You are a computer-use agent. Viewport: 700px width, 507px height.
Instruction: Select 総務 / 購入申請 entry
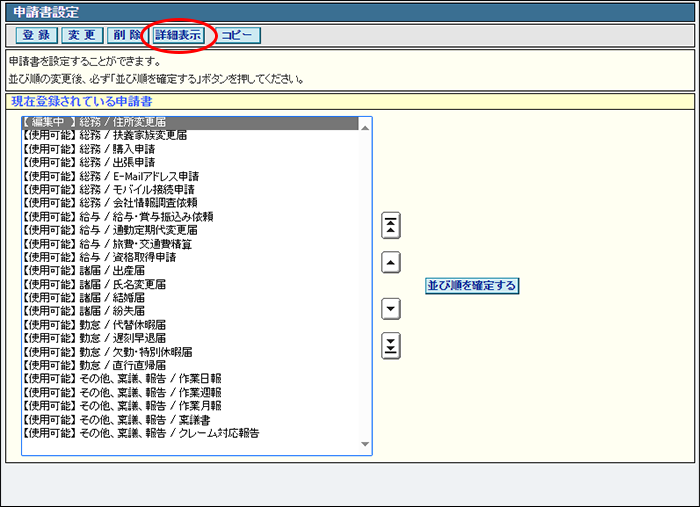pyautogui.click(x=190, y=149)
